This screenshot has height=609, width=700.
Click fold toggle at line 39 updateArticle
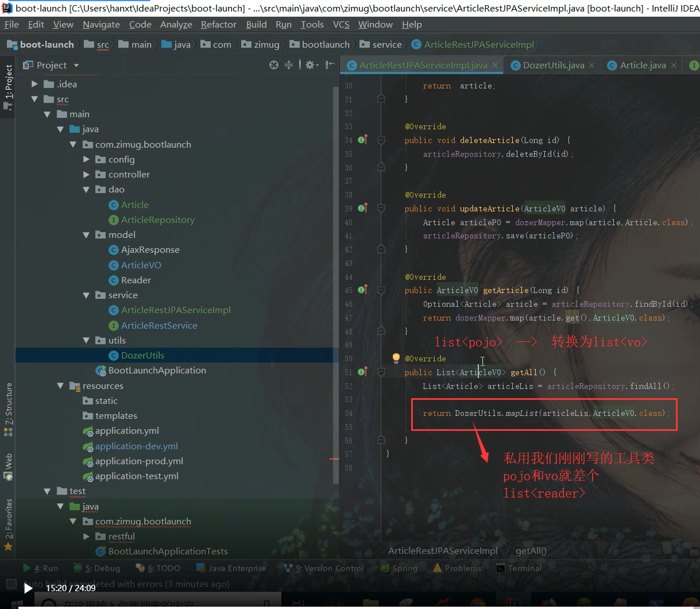pos(381,208)
